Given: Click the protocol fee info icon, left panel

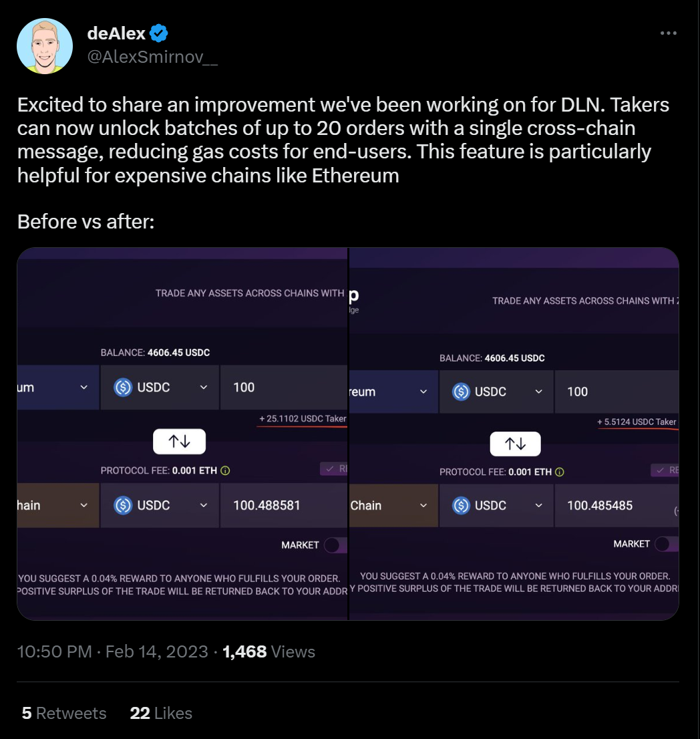Looking at the screenshot, I should point(226,470).
